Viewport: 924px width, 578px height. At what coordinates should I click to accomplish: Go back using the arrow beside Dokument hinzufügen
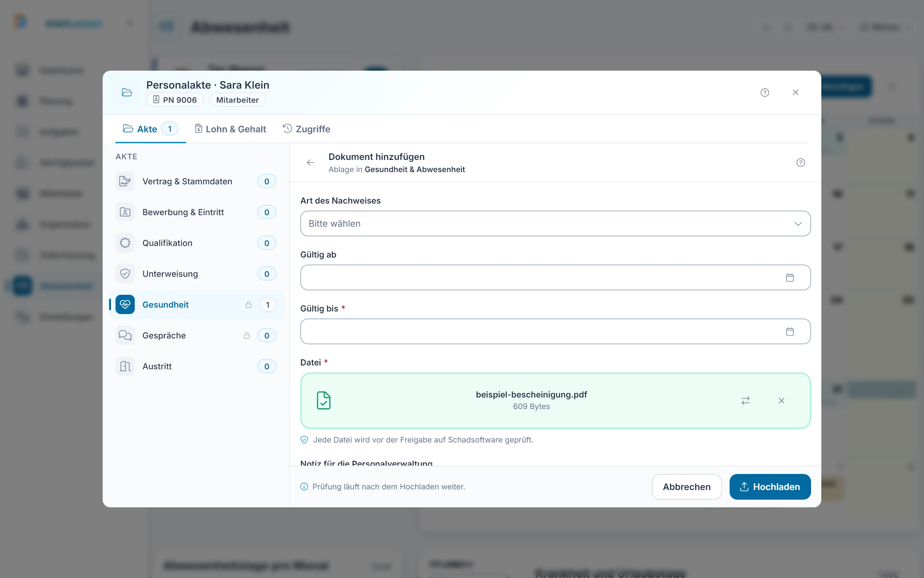[311, 163]
